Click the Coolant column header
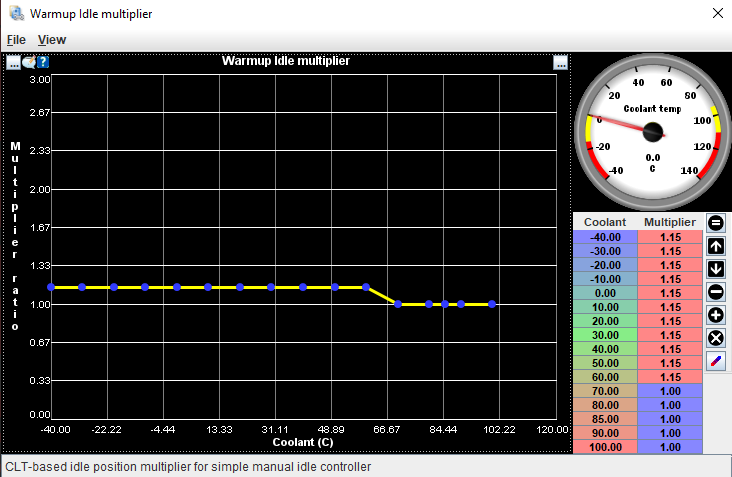 (605, 222)
